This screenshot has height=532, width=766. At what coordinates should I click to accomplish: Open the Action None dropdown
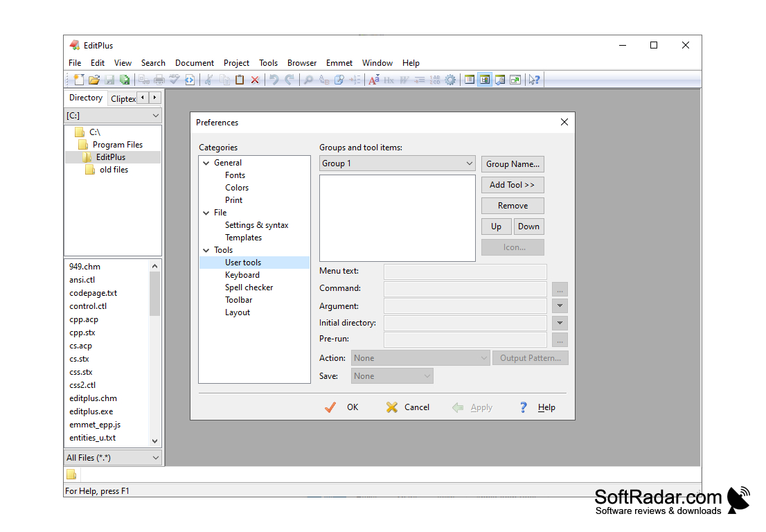(x=420, y=358)
